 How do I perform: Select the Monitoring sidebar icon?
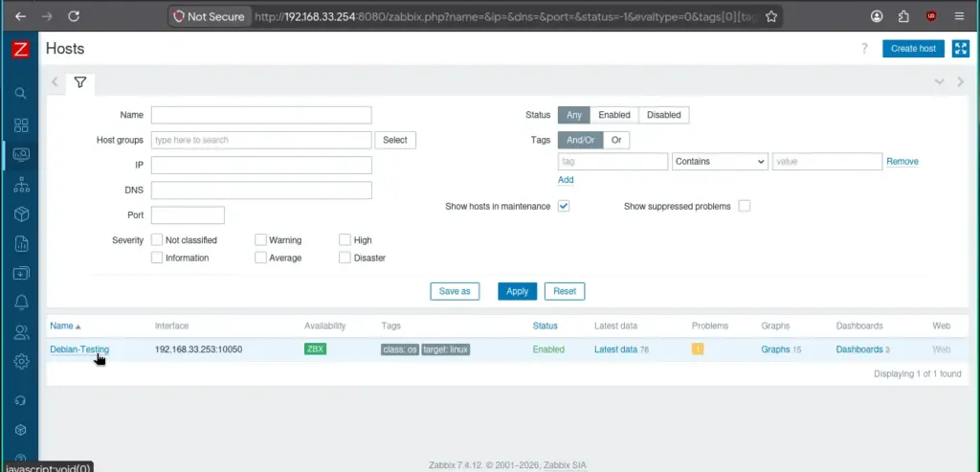tap(21, 154)
